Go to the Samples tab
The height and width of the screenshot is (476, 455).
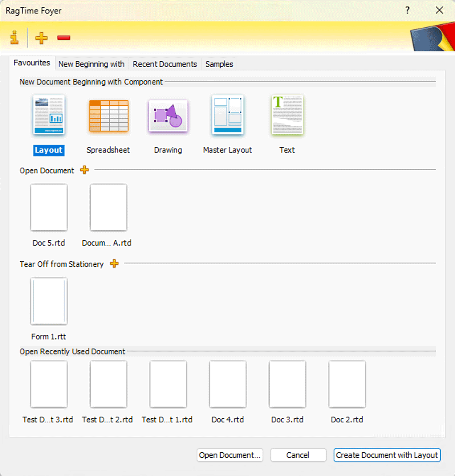(219, 64)
